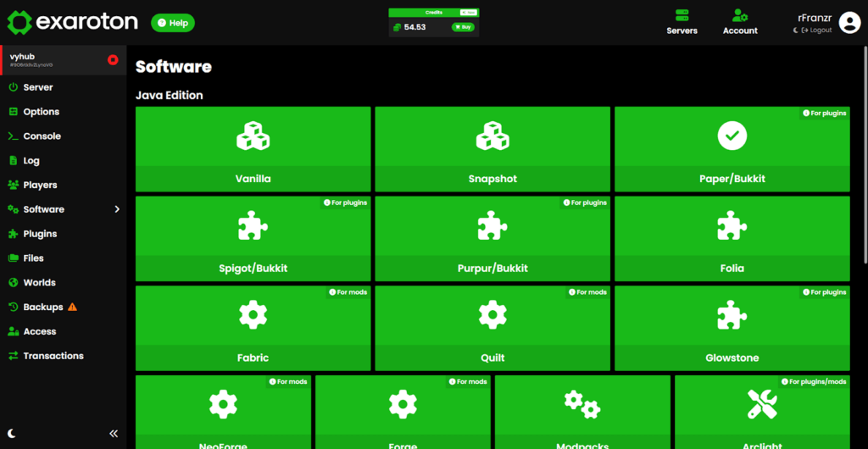This screenshot has width=868, height=449.
Task: Select the Quilt software card
Action: pos(492,329)
